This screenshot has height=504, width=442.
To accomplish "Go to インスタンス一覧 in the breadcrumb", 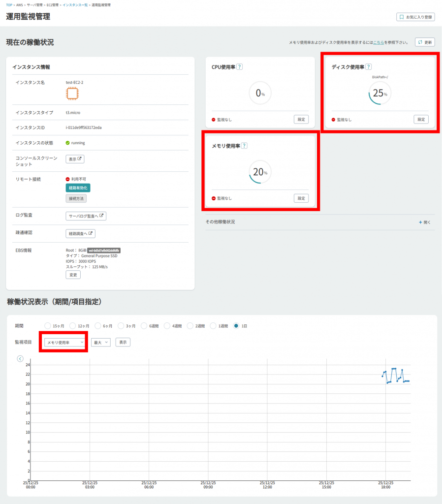I will pos(75,4).
